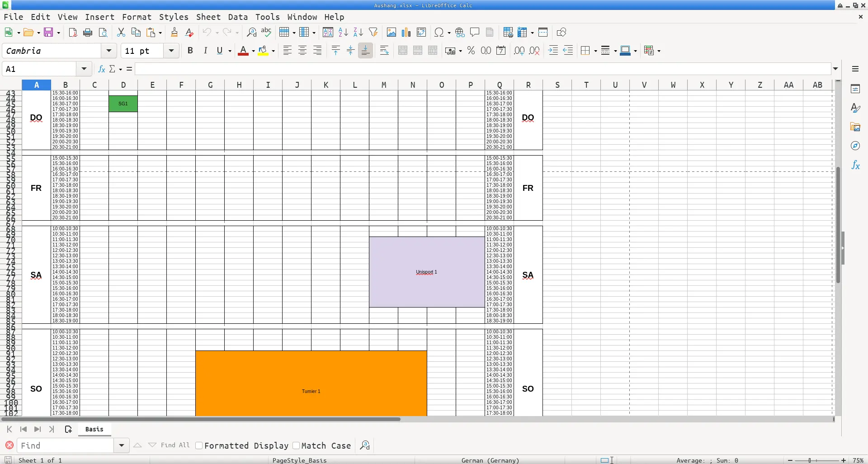Open sidebar Gallery icon
The height and width of the screenshot is (464, 868).
(855, 127)
